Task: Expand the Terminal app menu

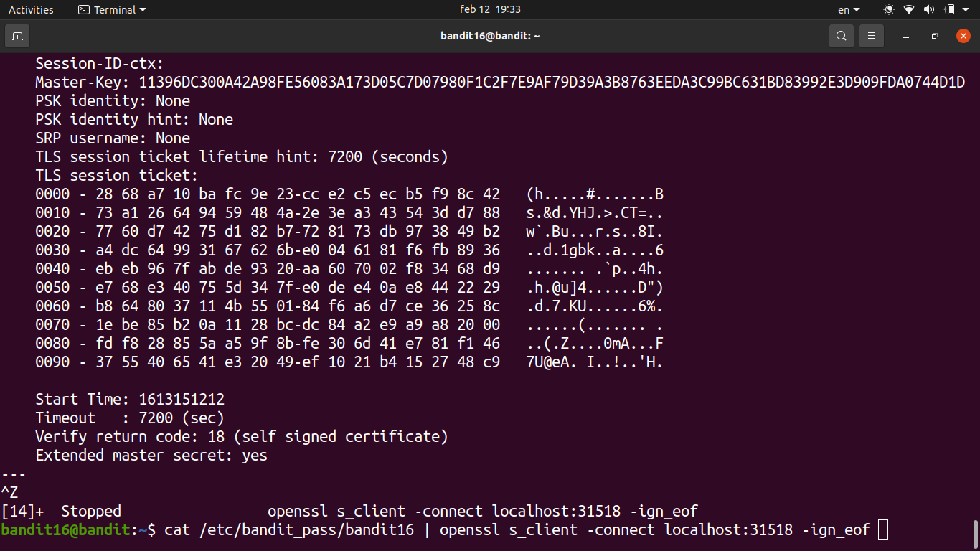Action: 112,10
